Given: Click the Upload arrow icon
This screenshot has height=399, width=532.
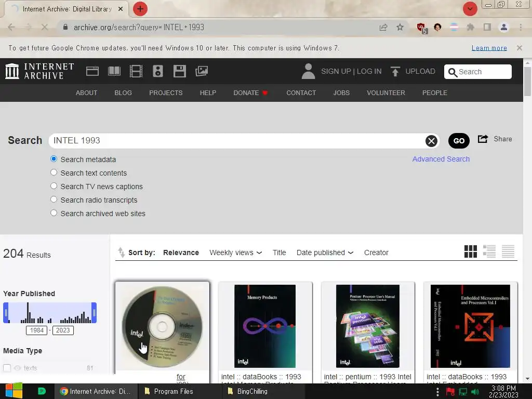Looking at the screenshot, I should tap(395, 71).
